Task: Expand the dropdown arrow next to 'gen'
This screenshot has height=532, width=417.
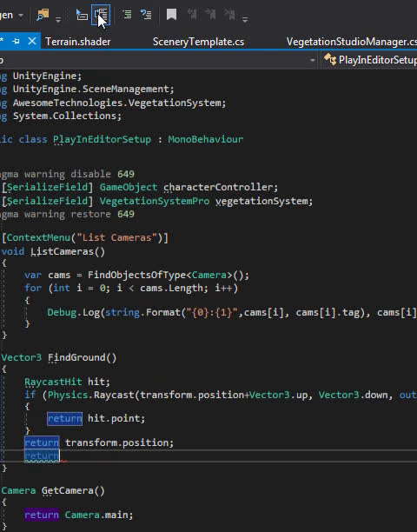Action: point(21,16)
